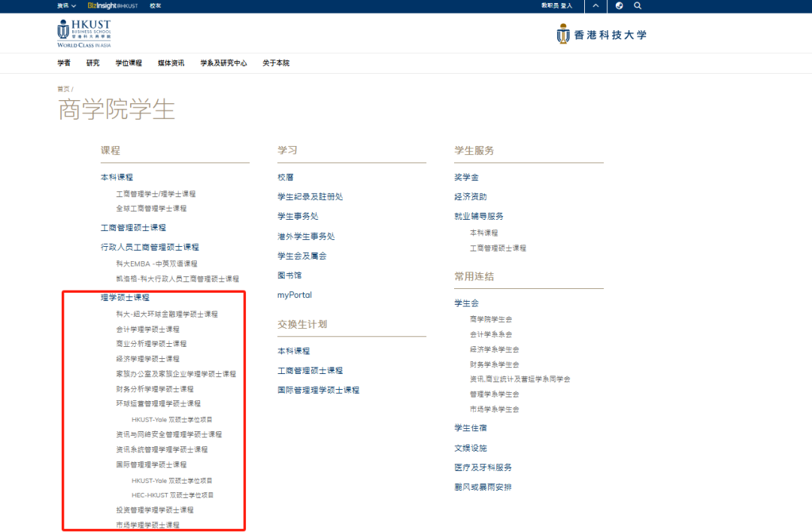The width and height of the screenshot is (812, 532).
Task: Click the globe language icon
Action: point(619,6)
